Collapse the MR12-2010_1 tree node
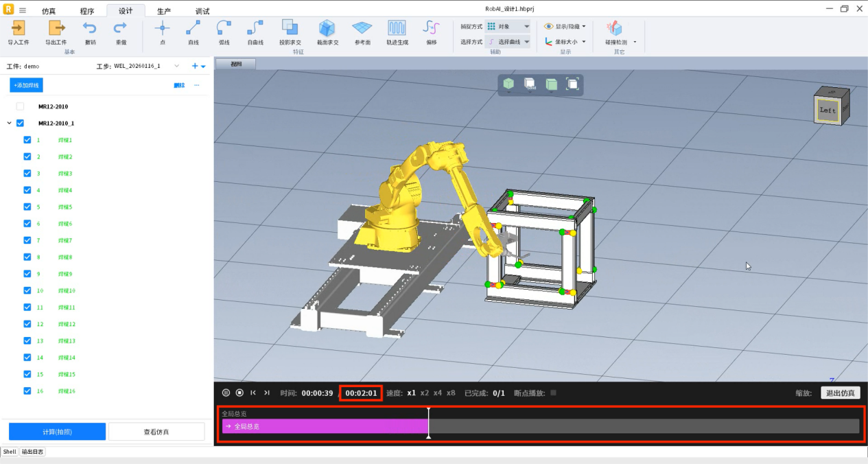 point(9,124)
